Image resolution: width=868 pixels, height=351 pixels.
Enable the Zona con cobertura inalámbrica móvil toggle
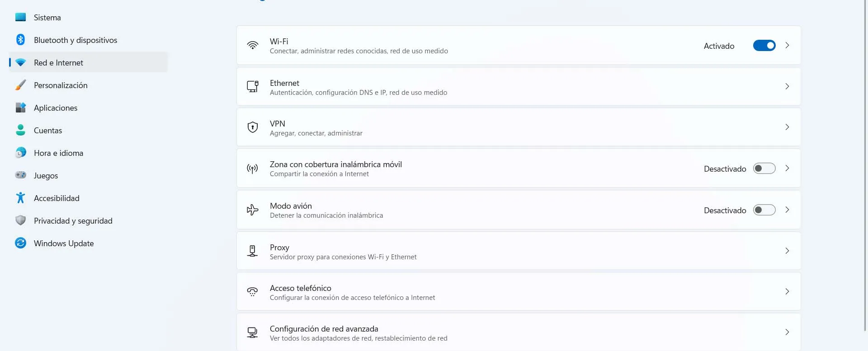tap(764, 168)
